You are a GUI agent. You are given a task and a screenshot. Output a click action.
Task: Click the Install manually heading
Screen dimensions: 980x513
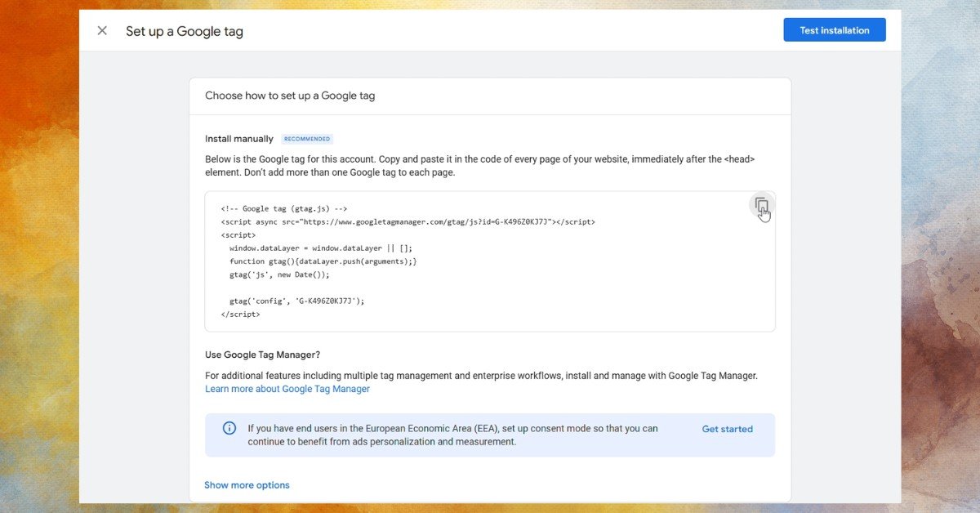[239, 139]
